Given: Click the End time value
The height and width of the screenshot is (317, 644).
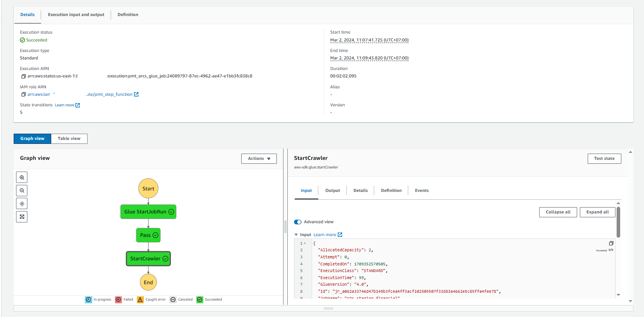Looking at the screenshot, I should click(x=370, y=58).
